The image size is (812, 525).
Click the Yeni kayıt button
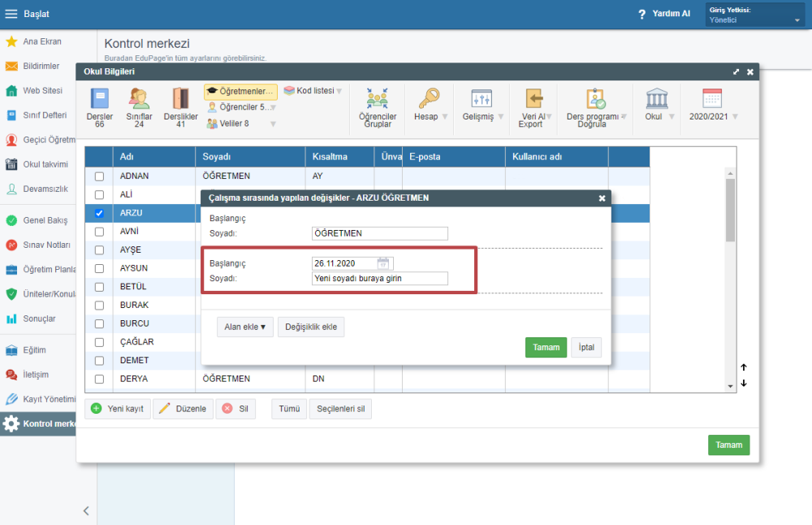pyautogui.click(x=118, y=409)
